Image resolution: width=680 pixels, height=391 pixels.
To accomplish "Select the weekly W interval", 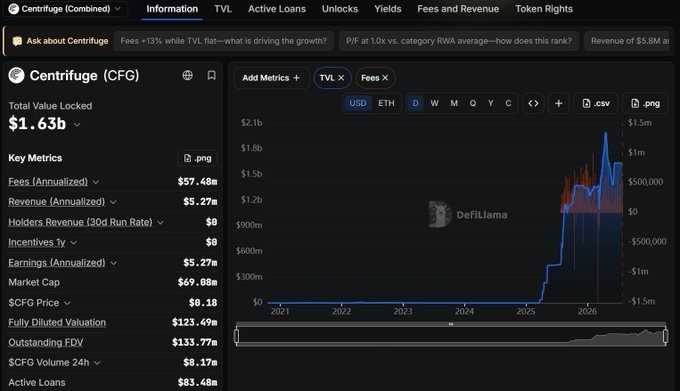I will 434,103.
